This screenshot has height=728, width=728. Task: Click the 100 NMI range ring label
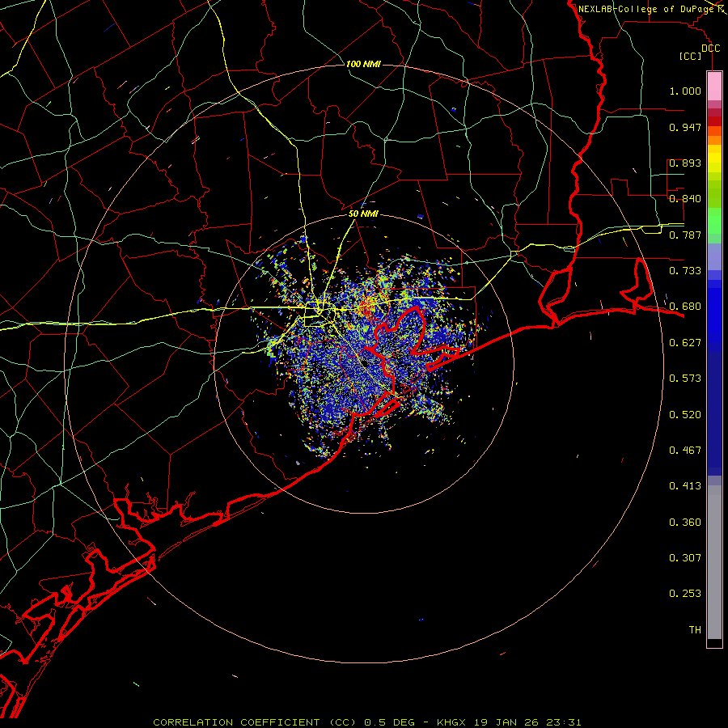[363, 64]
